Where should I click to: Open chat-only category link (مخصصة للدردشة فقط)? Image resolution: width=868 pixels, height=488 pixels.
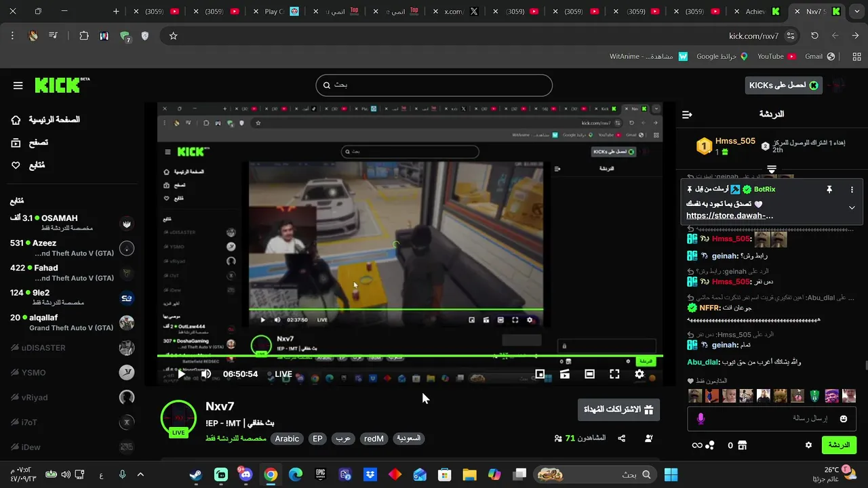coord(236,439)
